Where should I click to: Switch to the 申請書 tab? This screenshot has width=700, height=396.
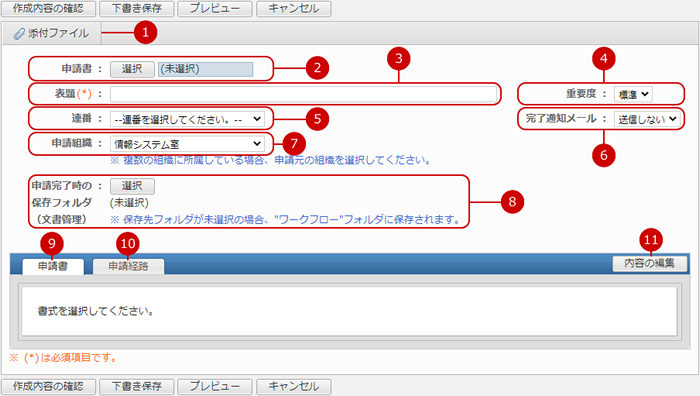(53, 267)
